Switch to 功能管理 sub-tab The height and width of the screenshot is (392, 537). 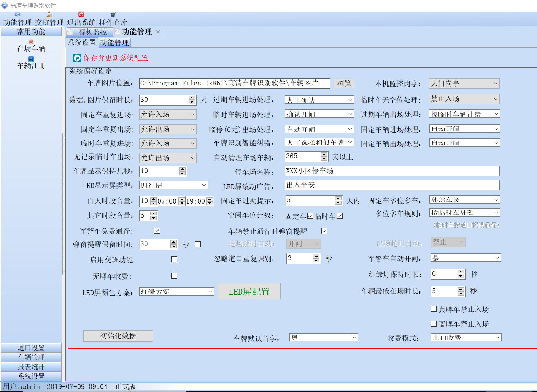[x=114, y=43]
